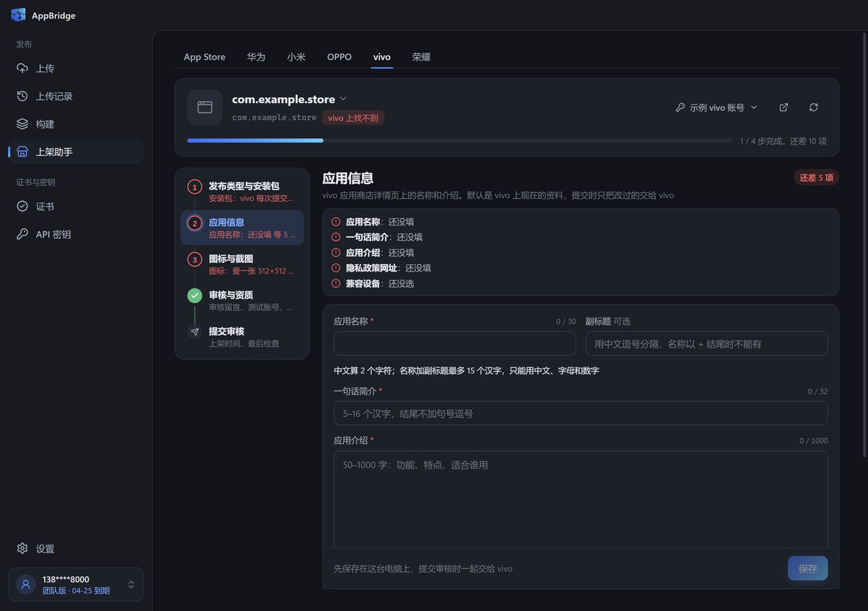868x611 pixels.
Task: Click the '还差 5 项' badge
Action: coord(816,178)
